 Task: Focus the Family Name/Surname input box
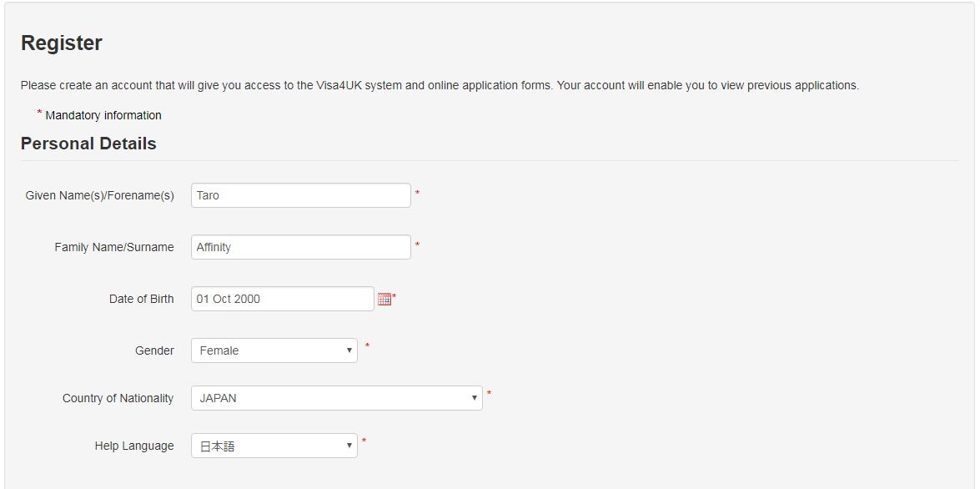300,247
